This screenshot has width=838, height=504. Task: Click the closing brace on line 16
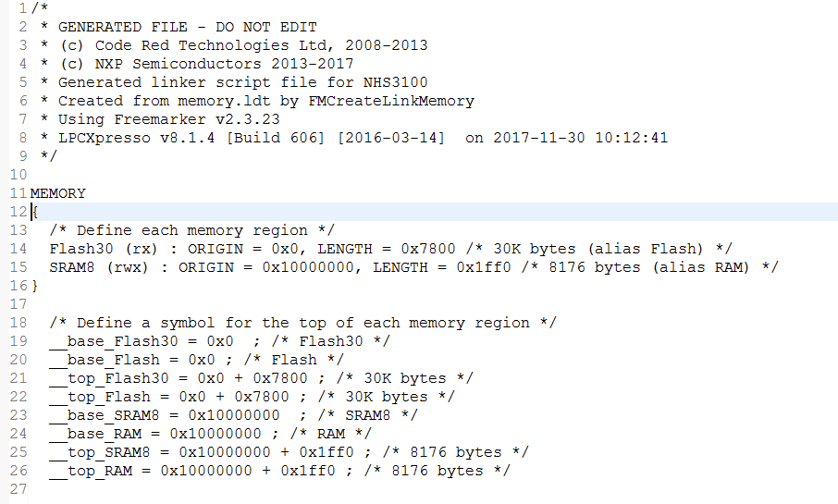click(x=35, y=286)
